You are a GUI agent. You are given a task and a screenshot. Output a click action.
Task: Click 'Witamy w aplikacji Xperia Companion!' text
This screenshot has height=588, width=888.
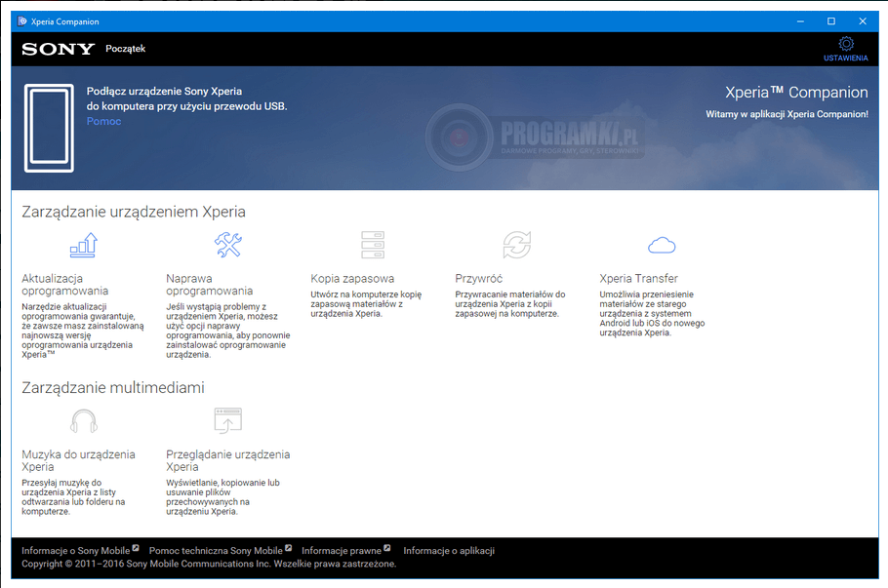click(787, 114)
